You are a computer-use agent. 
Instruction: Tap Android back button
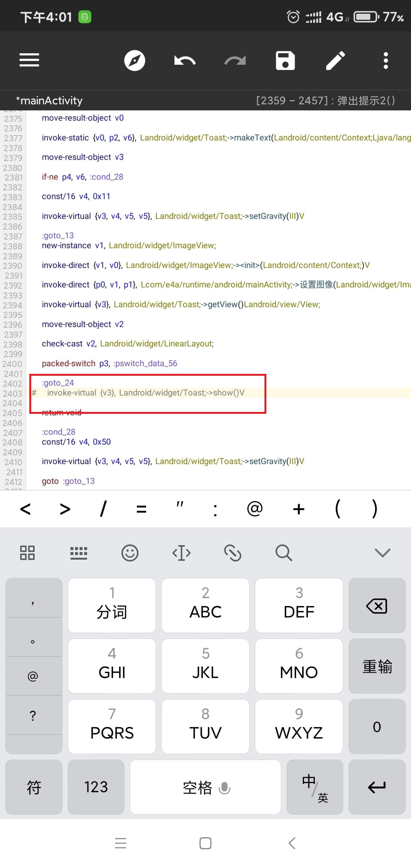click(292, 843)
